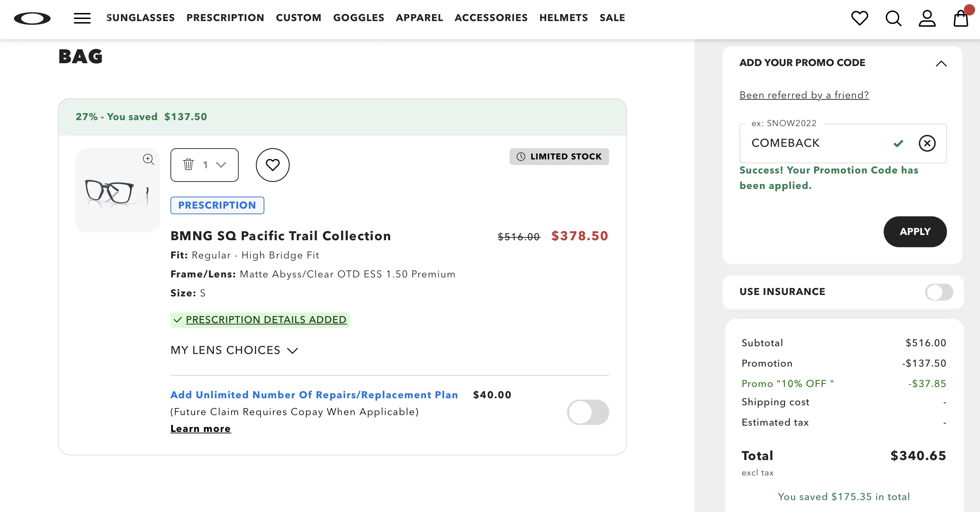
Task: Click the crossed-out $516.00 original price
Action: click(x=518, y=237)
